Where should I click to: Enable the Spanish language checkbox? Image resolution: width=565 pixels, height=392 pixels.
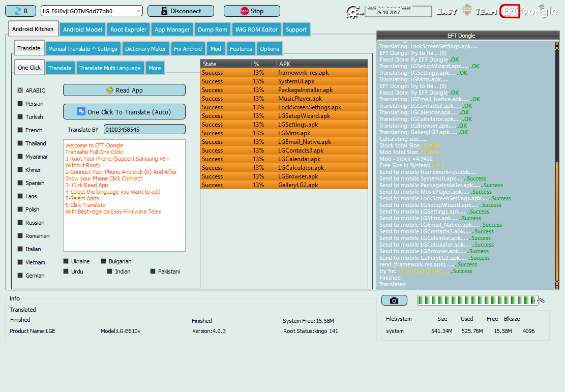click(x=20, y=183)
